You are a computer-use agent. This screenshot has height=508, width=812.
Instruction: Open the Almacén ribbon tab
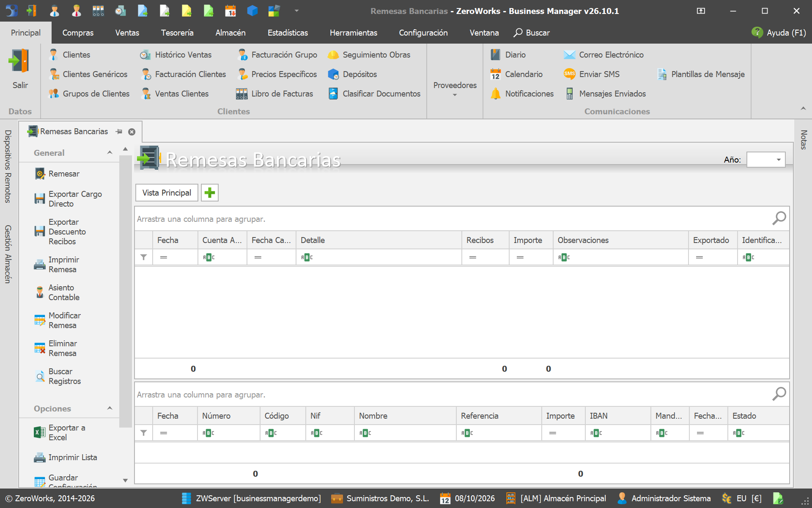click(230, 33)
